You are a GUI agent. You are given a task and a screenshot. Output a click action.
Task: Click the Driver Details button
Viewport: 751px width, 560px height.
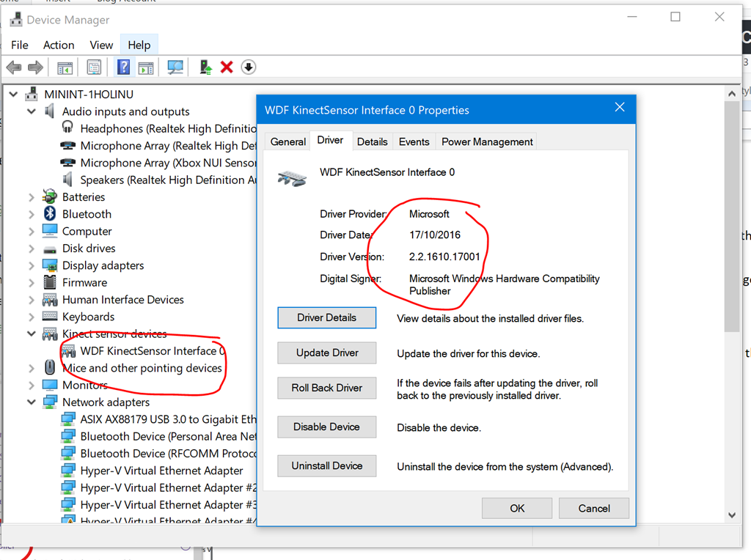(x=326, y=318)
